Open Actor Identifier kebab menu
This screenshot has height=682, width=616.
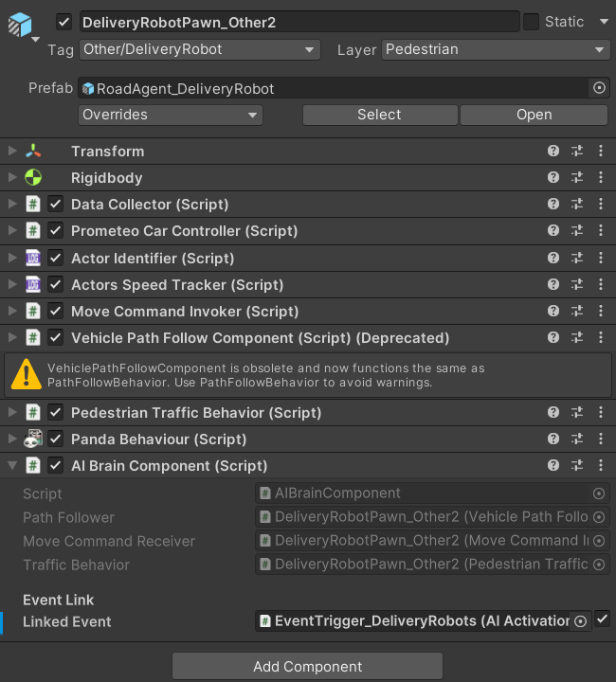pyautogui.click(x=601, y=258)
